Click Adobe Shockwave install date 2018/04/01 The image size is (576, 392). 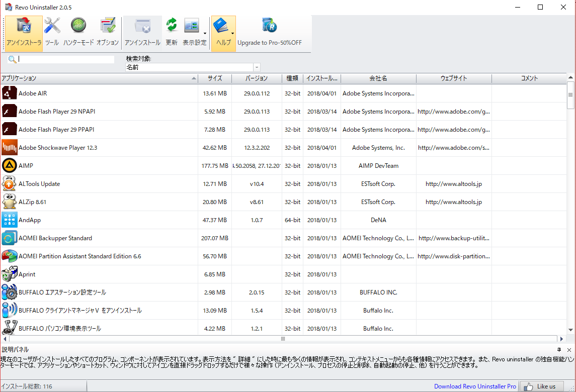322,148
